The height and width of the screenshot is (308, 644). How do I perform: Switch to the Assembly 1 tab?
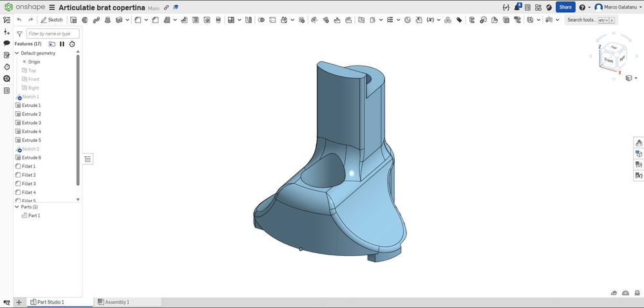(113, 302)
